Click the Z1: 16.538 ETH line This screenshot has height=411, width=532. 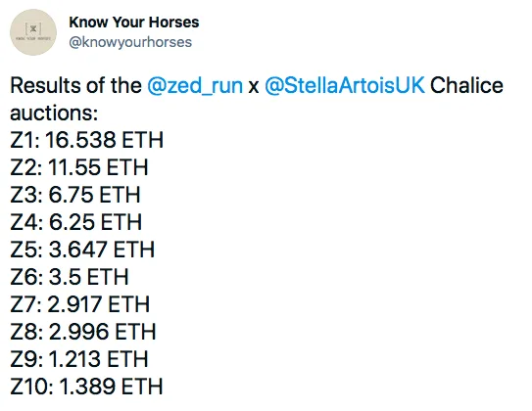(x=87, y=140)
